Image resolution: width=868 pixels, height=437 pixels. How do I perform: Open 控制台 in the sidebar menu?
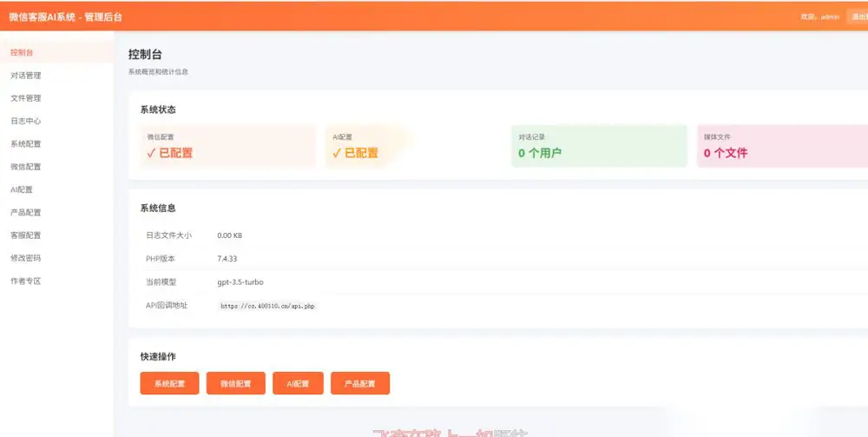pyautogui.click(x=56, y=53)
